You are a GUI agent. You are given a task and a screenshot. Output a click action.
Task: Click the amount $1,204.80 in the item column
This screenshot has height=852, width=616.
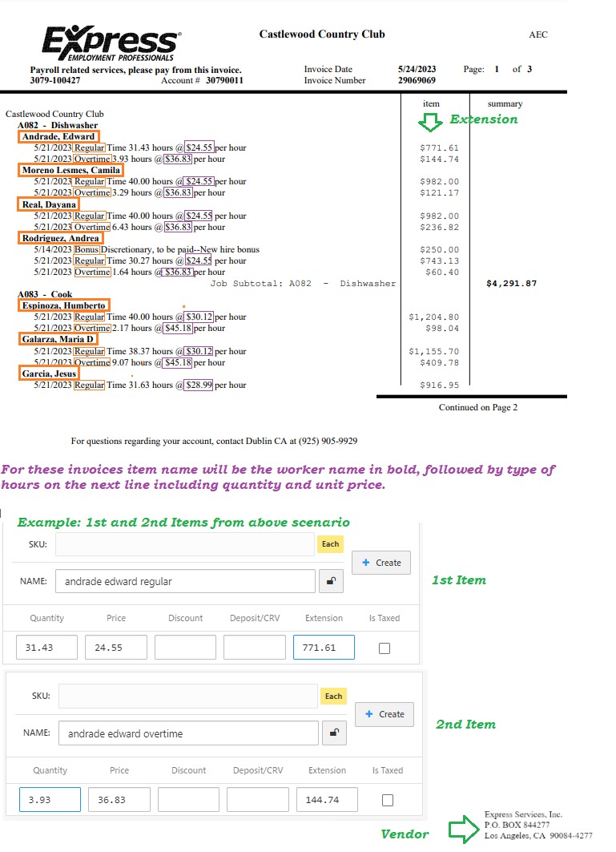click(433, 317)
